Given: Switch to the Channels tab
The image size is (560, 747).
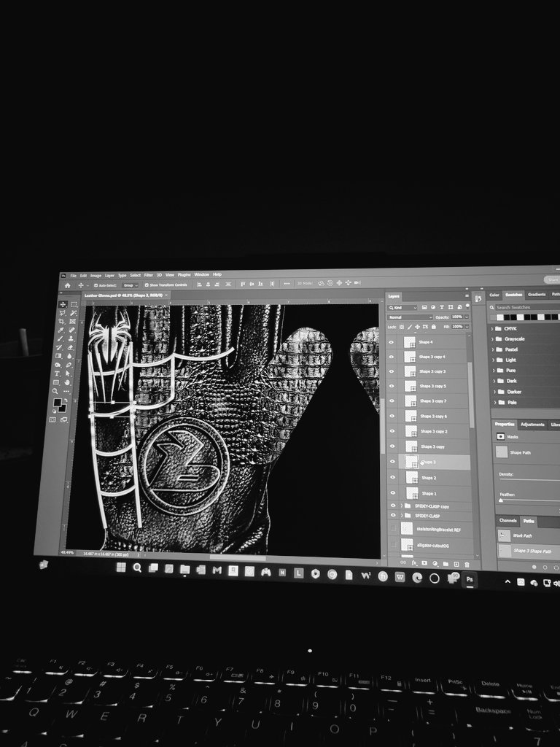Looking at the screenshot, I should pos(507,520).
